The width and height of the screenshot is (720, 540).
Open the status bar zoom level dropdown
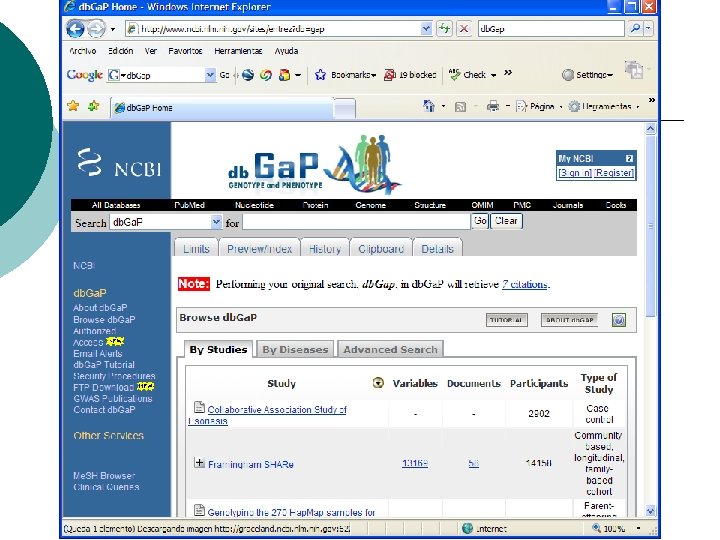638,528
